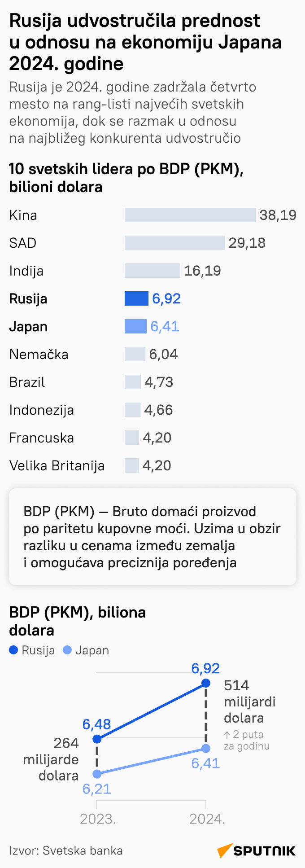The width and height of the screenshot is (305, 868).
Task: Click the Velika Britanija bar
Action: [x=132, y=465]
